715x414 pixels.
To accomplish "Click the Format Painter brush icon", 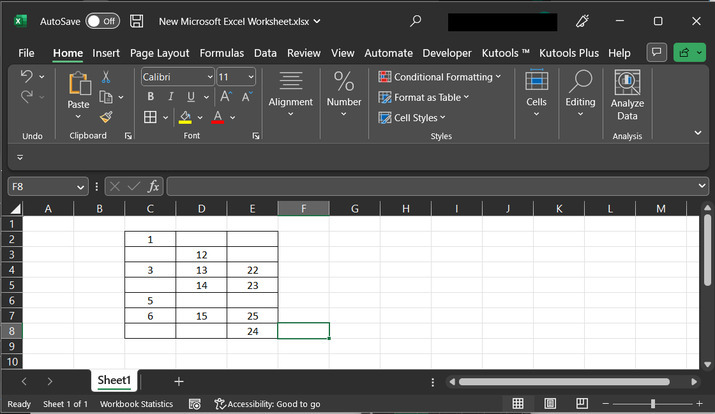I will click(x=106, y=117).
